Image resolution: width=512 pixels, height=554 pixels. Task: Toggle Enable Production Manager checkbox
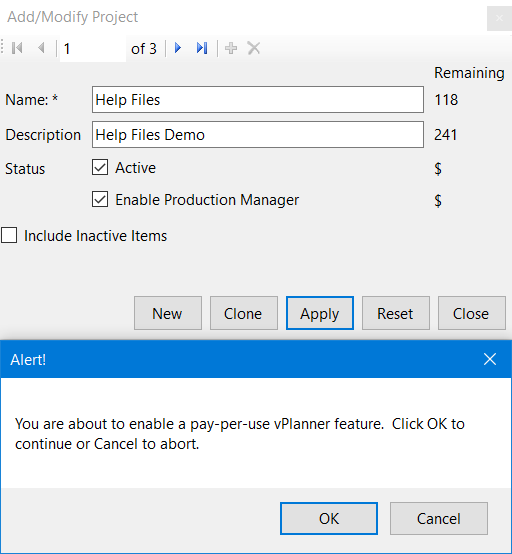[x=100, y=199]
